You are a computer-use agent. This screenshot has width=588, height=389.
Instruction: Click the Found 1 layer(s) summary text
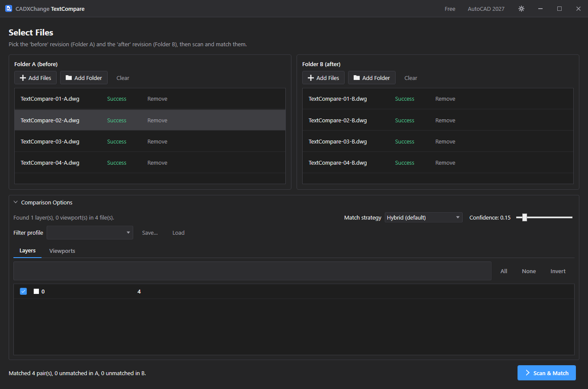[x=64, y=218]
